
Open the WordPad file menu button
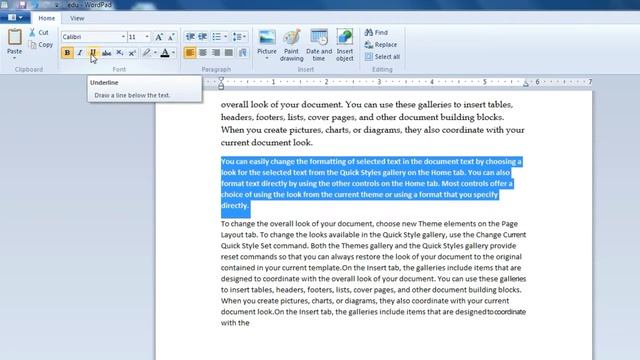[x=15, y=18]
